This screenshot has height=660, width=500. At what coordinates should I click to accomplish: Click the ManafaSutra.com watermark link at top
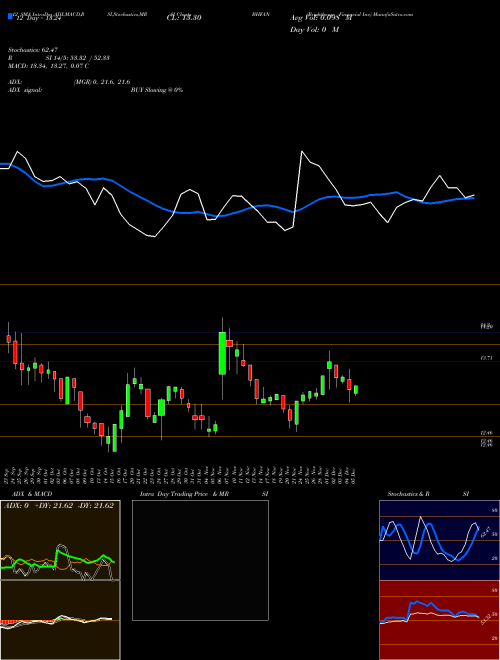click(391, 14)
